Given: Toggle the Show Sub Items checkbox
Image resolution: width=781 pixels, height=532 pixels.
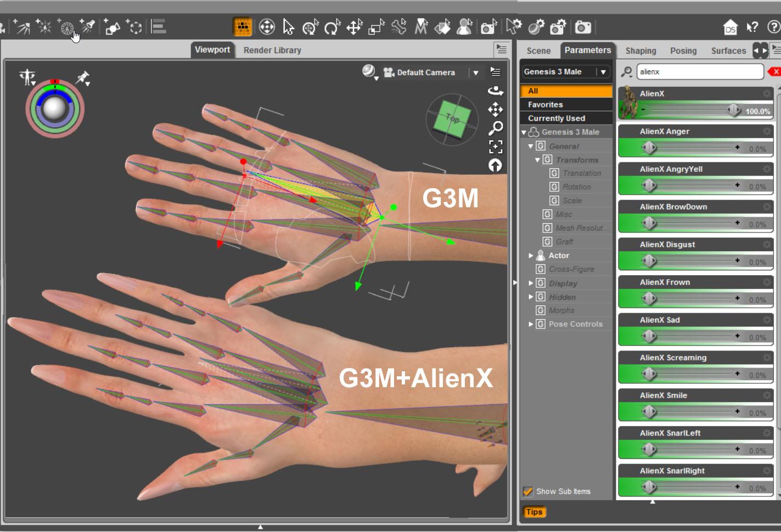Looking at the screenshot, I should (x=528, y=491).
